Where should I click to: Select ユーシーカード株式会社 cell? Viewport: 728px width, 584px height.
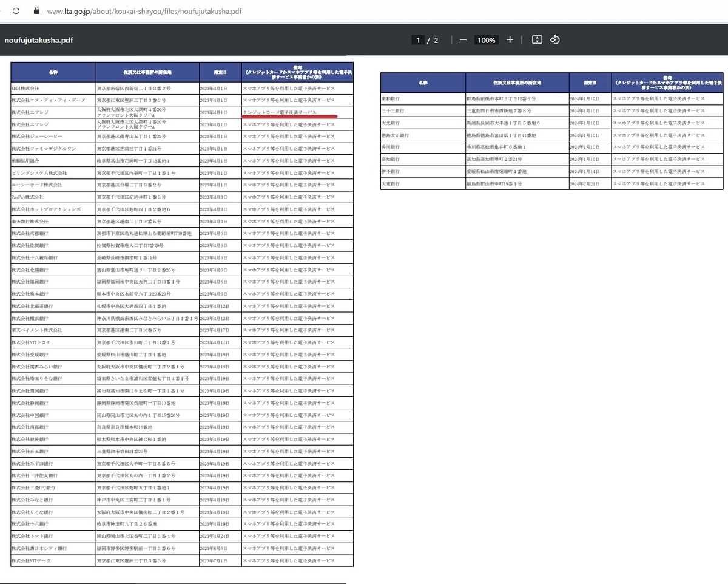pos(53,185)
